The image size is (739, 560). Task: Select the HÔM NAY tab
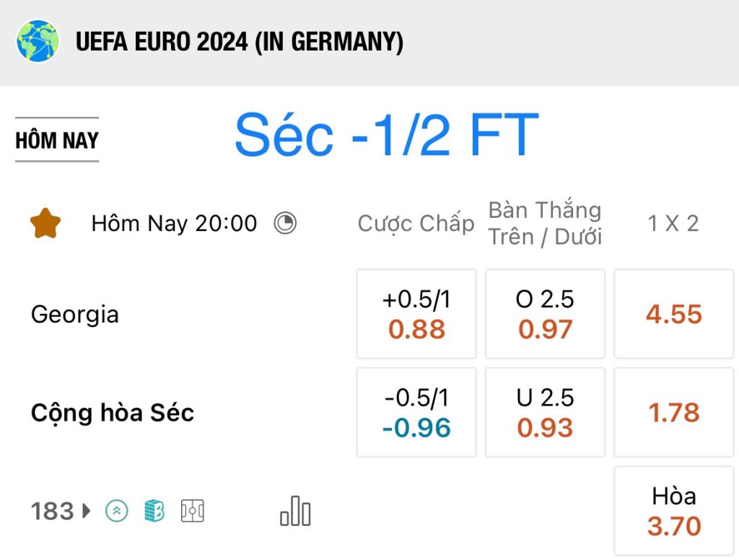point(57,140)
